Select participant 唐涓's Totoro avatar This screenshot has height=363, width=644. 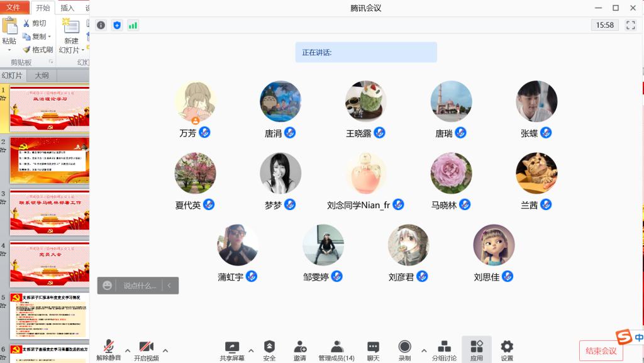point(280,101)
